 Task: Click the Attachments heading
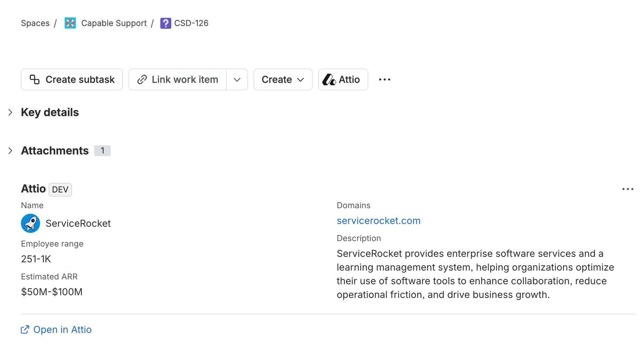click(55, 151)
